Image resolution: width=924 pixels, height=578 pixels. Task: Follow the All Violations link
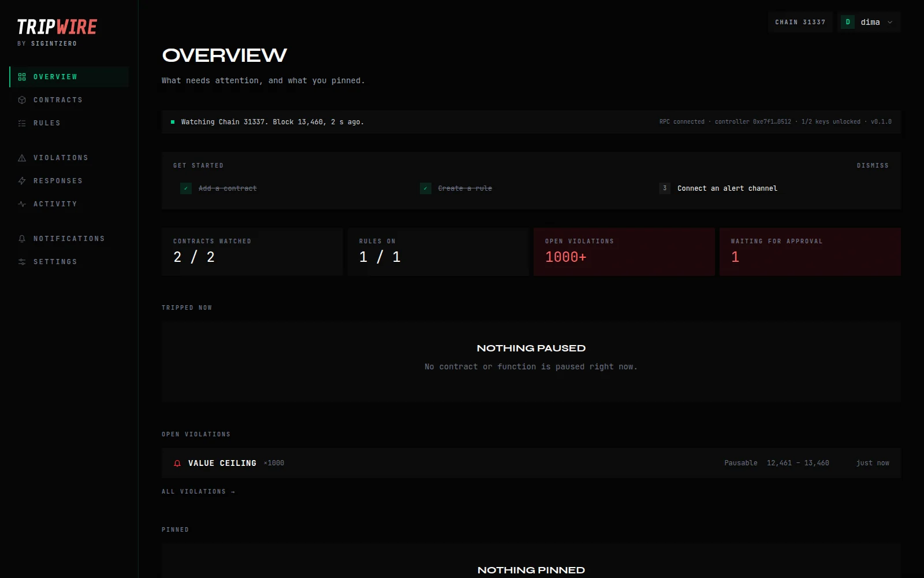pyautogui.click(x=198, y=492)
